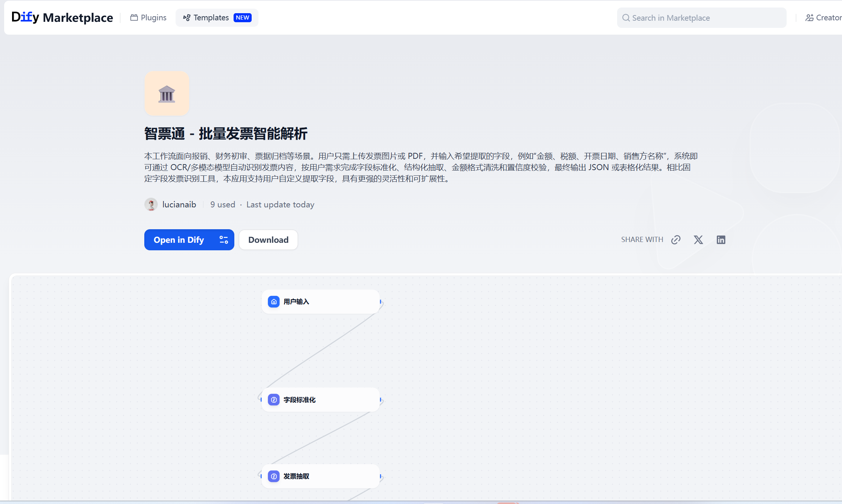Click the 'Last update today' text
842x504 pixels.
pos(280,204)
